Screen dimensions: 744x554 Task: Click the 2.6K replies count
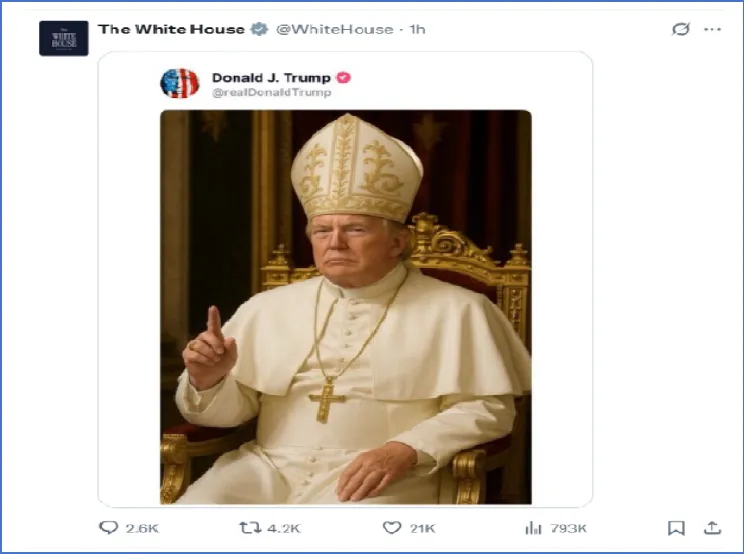[x=142, y=528]
